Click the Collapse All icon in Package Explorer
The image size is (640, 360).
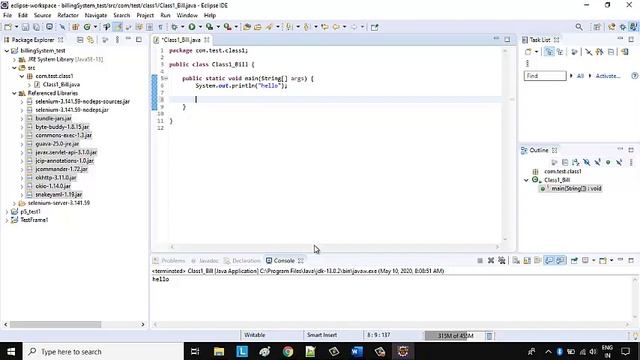pyautogui.click(x=80, y=40)
